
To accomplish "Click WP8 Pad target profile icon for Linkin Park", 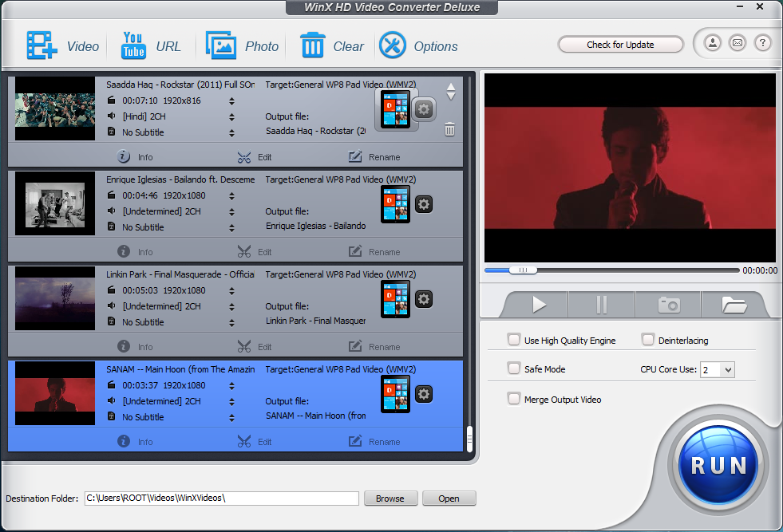I will (x=396, y=299).
